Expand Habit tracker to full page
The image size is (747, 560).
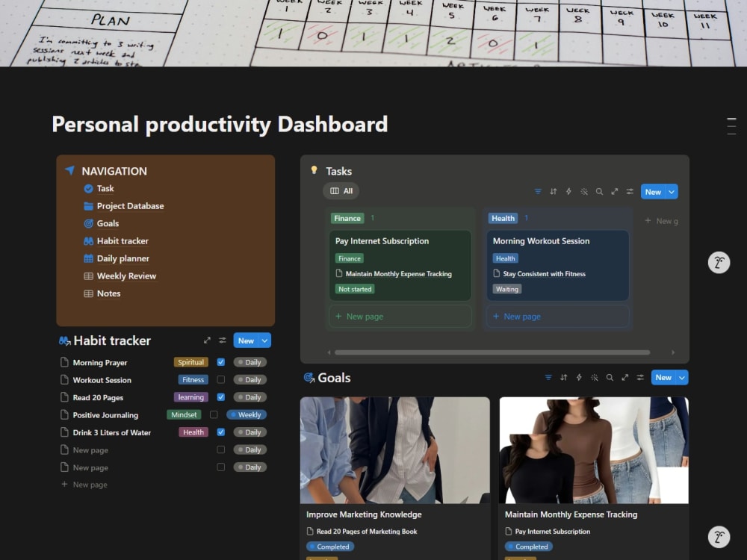207,340
